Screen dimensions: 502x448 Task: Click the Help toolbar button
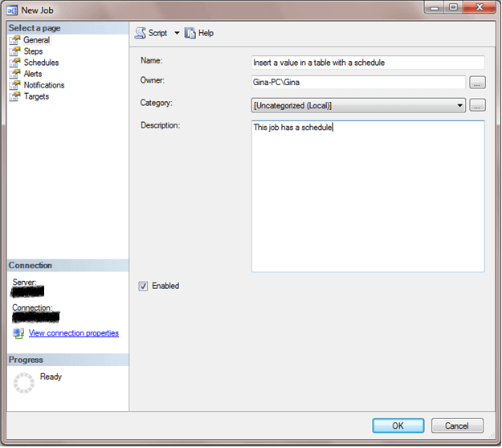click(x=199, y=33)
